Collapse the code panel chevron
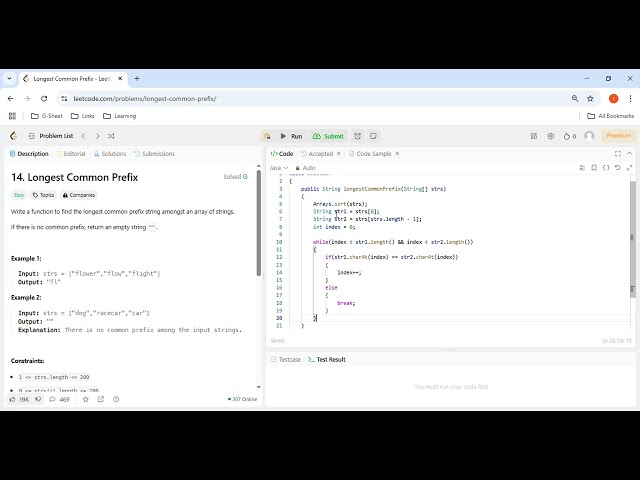Viewport: 640px width, 480px height. pyautogui.click(x=629, y=154)
